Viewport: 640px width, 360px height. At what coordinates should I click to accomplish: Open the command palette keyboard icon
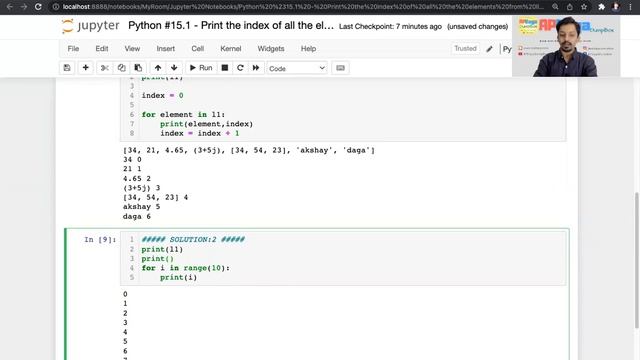[x=340, y=68]
